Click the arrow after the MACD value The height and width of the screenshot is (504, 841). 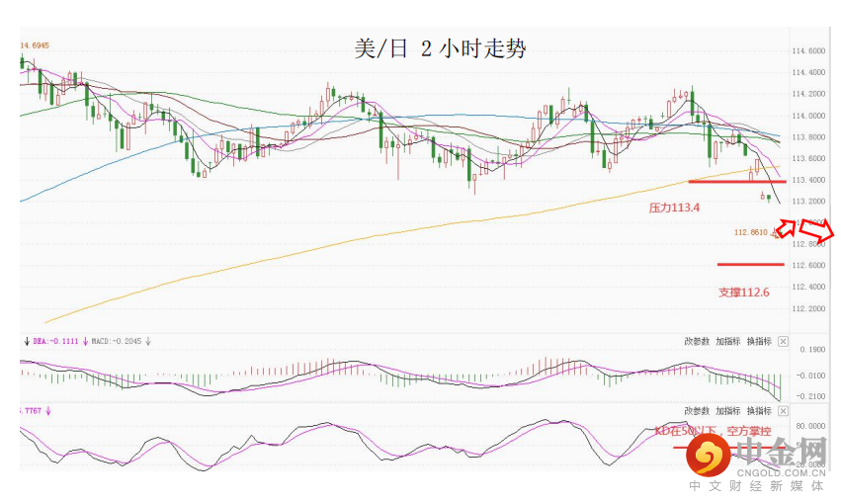pyautogui.click(x=147, y=341)
